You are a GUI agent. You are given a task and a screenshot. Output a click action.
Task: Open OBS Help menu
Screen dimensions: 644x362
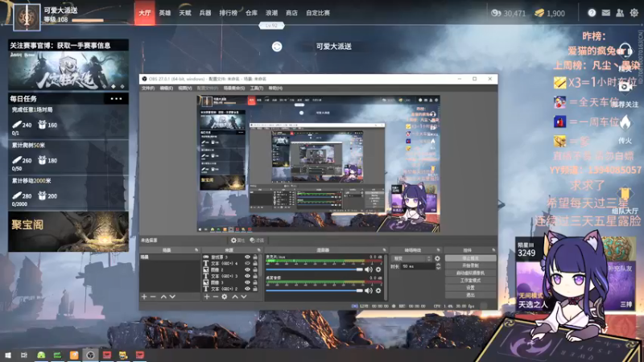point(275,88)
